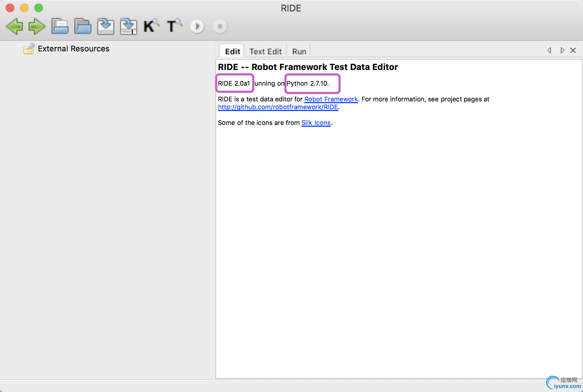Switch to the Text Edit tab

(x=265, y=51)
